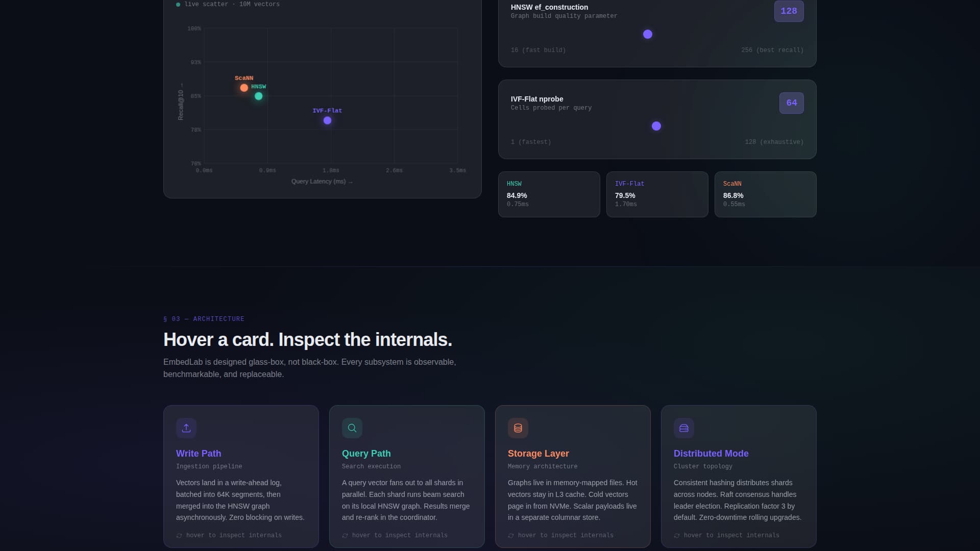Click the Write Path upload icon
The image size is (980, 551).
[186, 428]
